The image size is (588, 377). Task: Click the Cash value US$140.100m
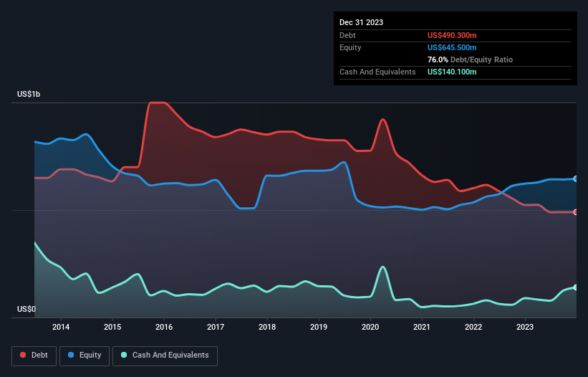452,72
